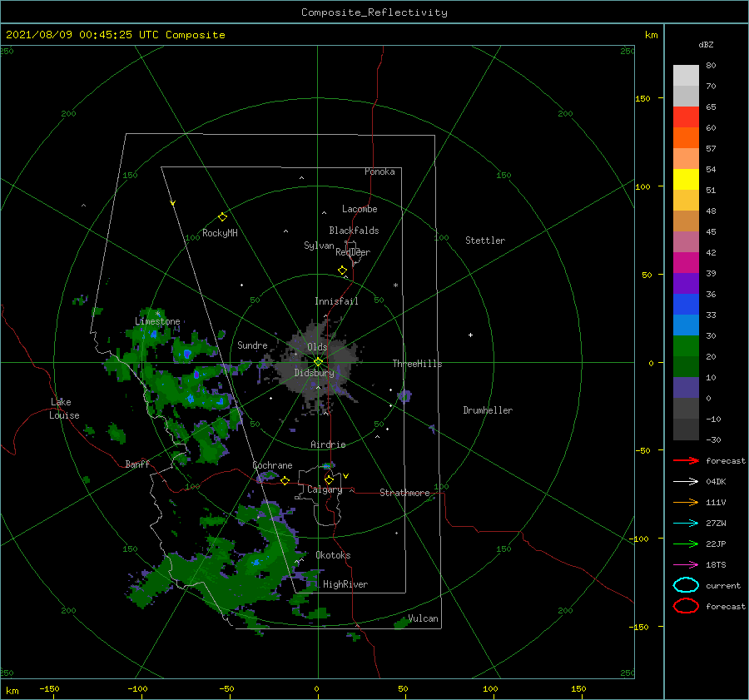Viewport: 749px width, 700px height.
Task: Click the white plus marker west of Stettler
Action: tap(470, 335)
